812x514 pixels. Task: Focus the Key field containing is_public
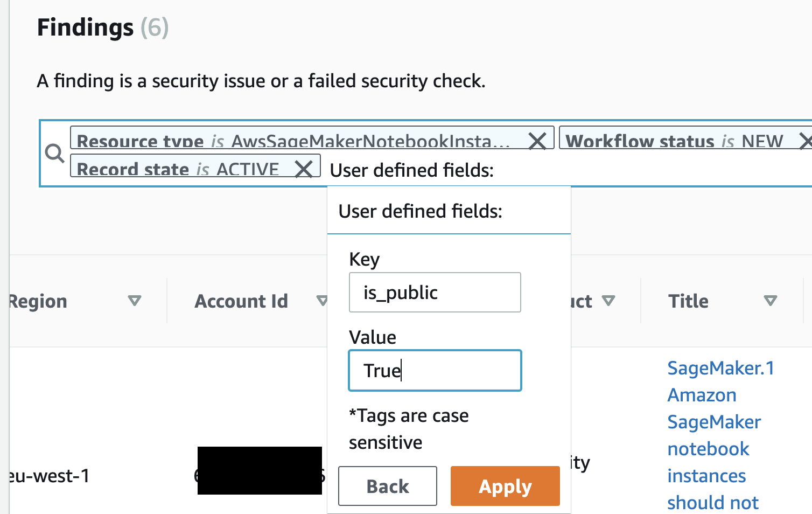(x=435, y=293)
